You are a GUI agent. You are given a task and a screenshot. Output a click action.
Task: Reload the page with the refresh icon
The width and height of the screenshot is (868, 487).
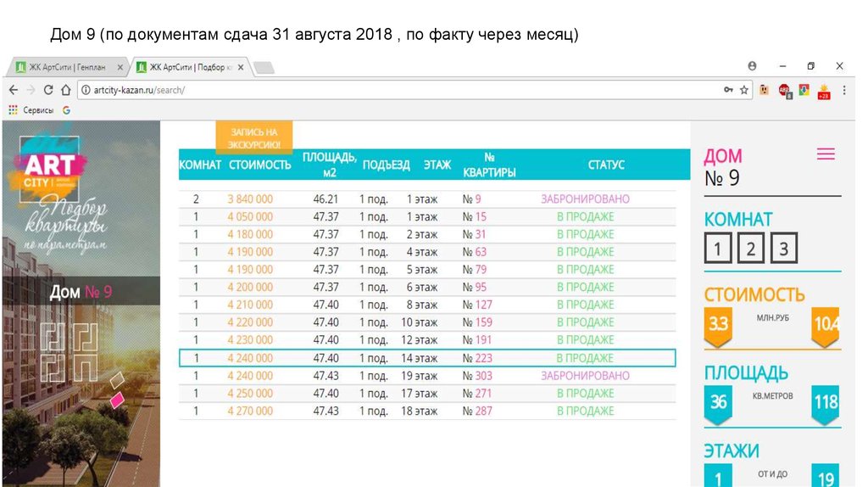click(x=48, y=90)
